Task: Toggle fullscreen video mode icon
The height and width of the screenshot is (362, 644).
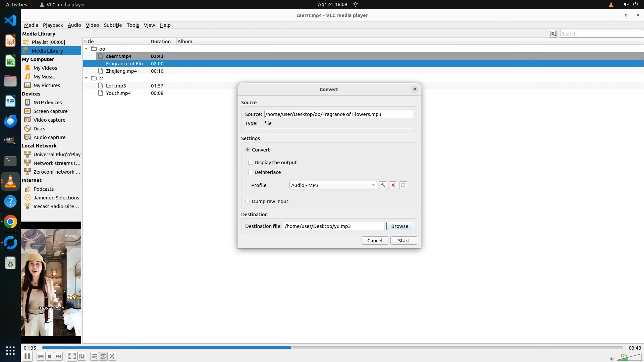Action: point(72,356)
